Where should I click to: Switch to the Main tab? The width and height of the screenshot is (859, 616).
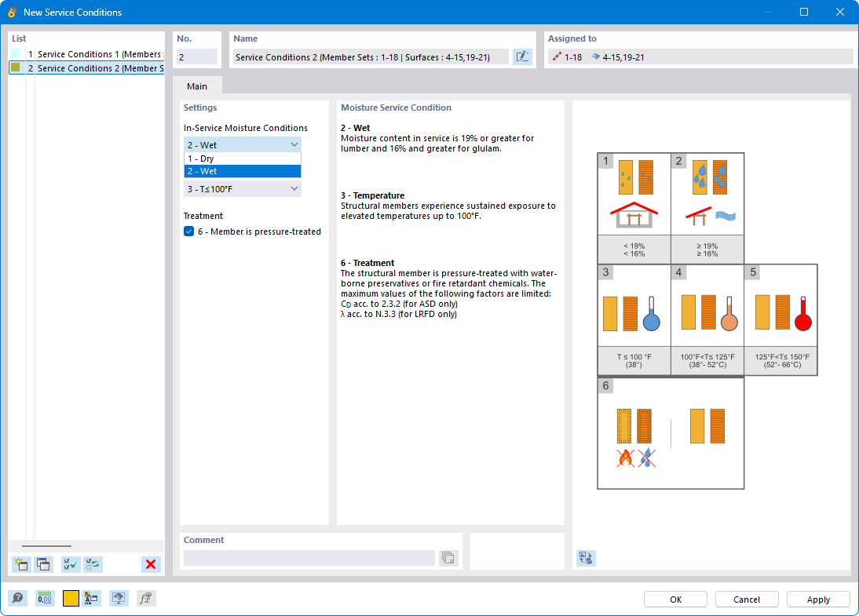(x=197, y=86)
